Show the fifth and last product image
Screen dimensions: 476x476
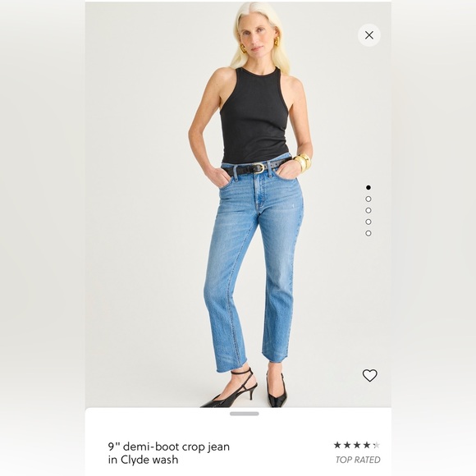[x=368, y=233]
